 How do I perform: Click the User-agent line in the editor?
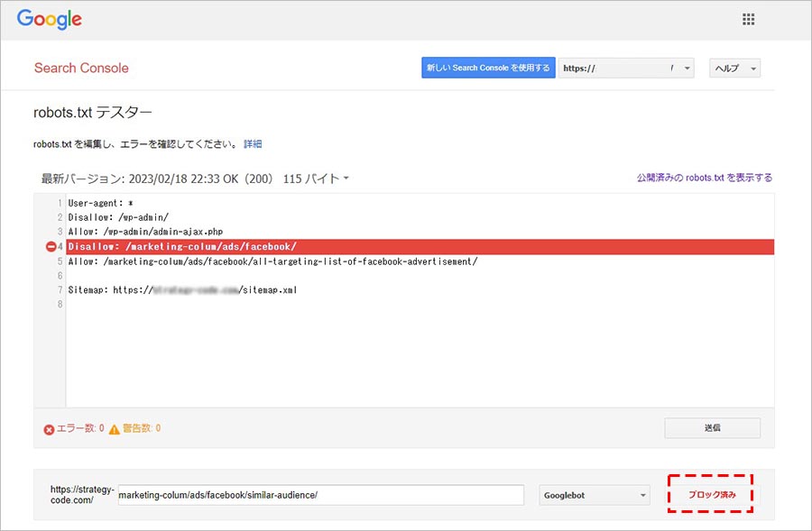tap(101, 204)
